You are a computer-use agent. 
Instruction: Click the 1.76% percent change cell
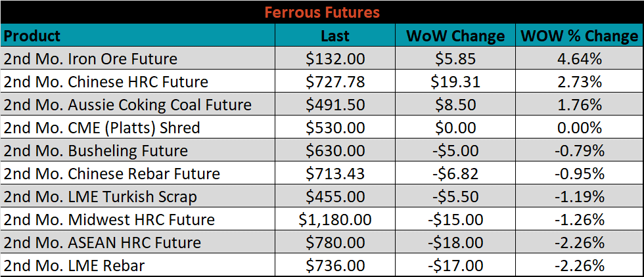(x=579, y=104)
